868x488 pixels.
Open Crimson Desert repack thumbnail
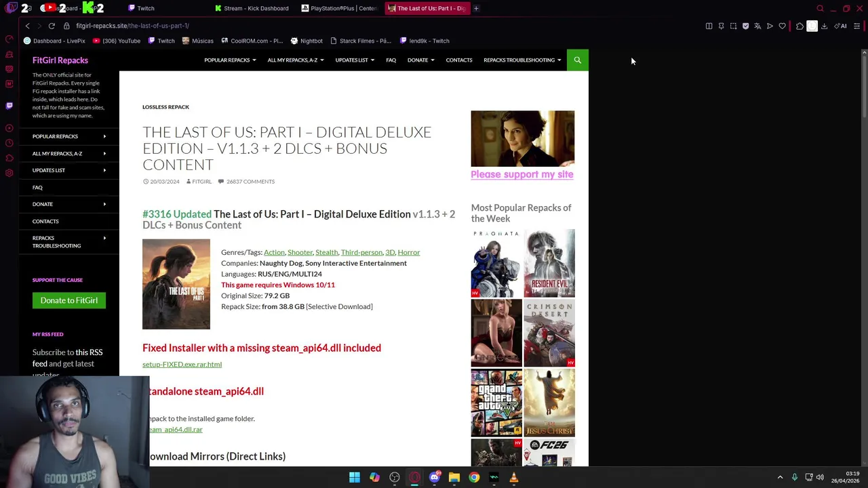(x=549, y=333)
